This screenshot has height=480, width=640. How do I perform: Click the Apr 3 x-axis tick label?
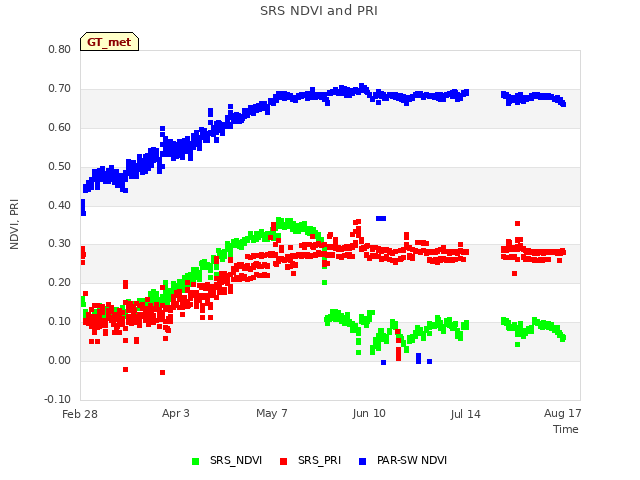pyautogui.click(x=176, y=413)
